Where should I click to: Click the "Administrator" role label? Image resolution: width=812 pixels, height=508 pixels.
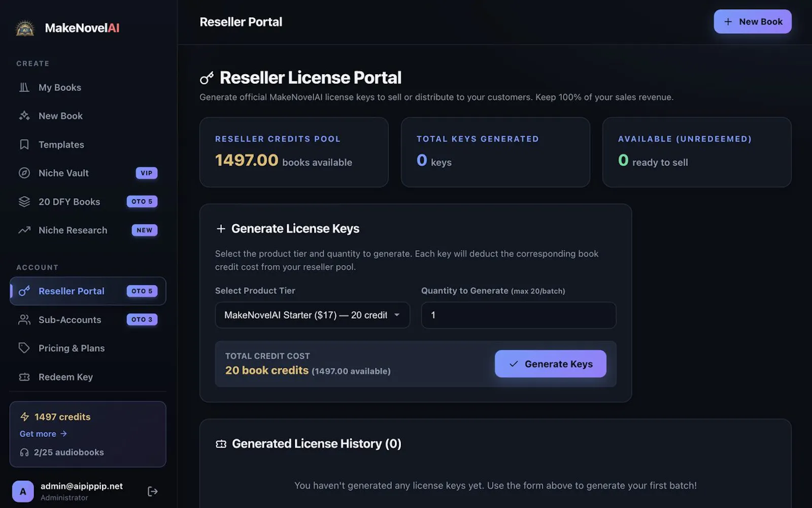coord(64,498)
